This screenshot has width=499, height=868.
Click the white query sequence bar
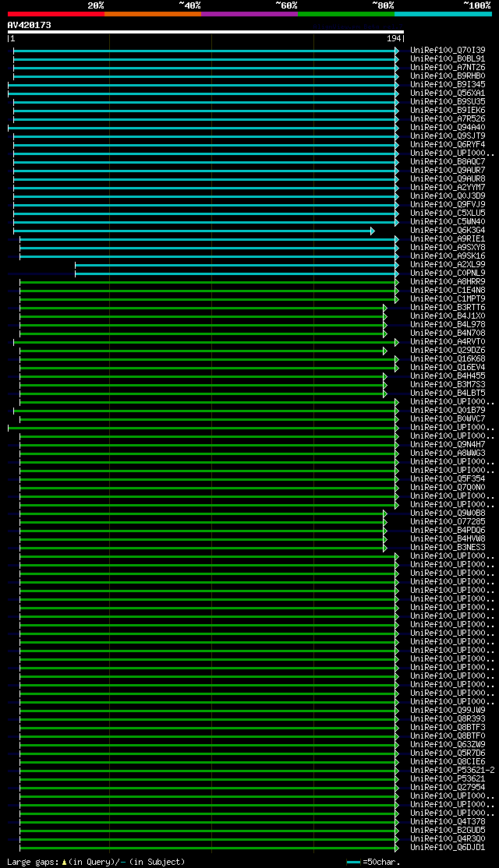click(206, 32)
